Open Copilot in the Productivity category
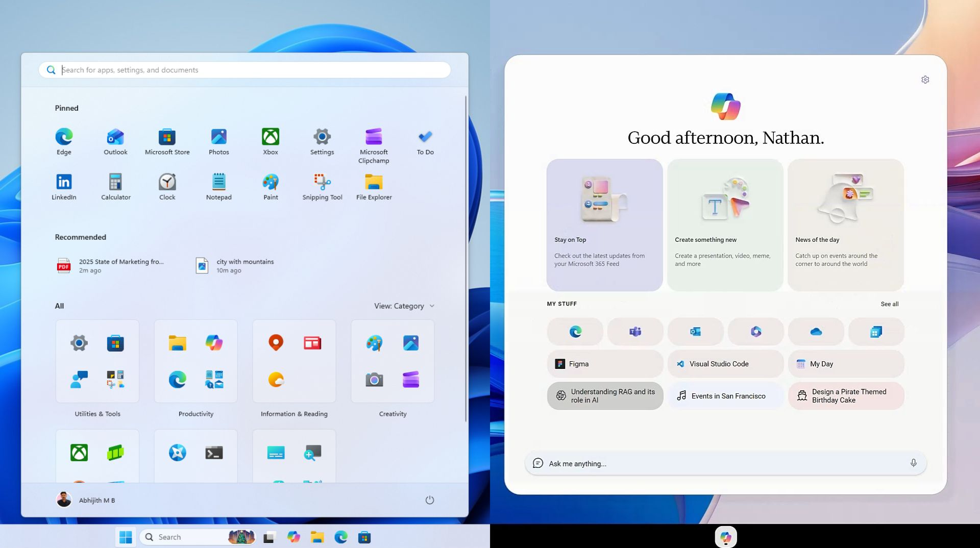Viewport: 980px width, 548px height. (214, 343)
